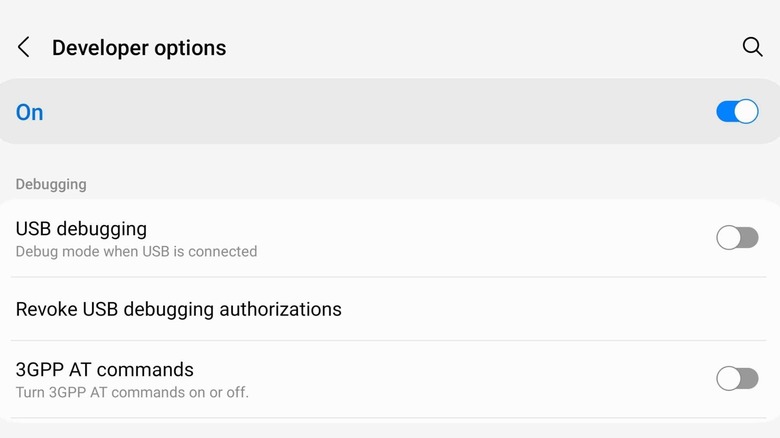Toggle the 3GPP AT commands switch
This screenshot has width=780, height=438.
(737, 378)
